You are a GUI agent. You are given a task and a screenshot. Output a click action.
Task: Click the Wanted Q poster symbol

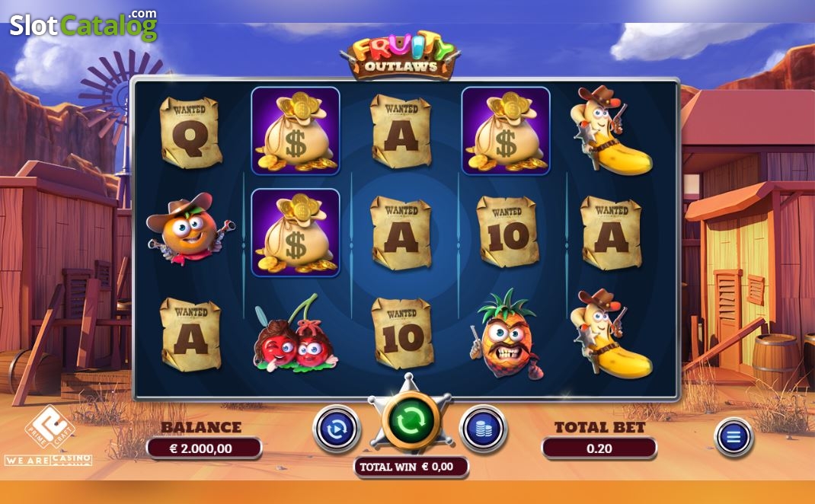190,132
